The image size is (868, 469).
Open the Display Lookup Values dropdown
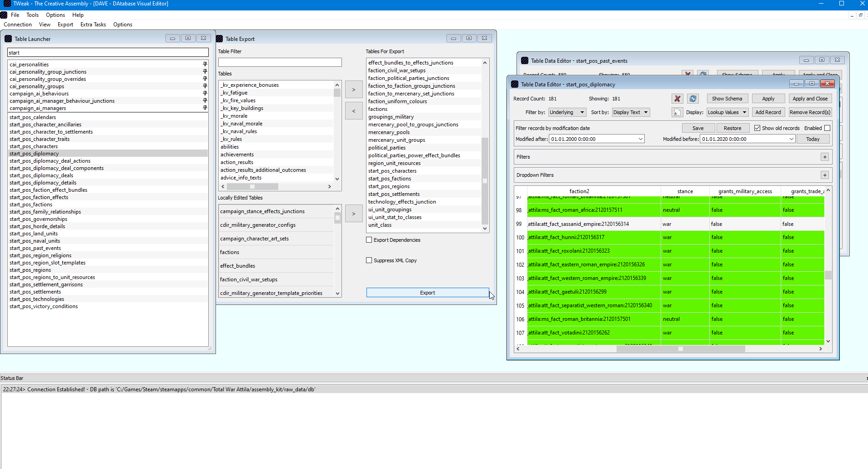tap(727, 112)
